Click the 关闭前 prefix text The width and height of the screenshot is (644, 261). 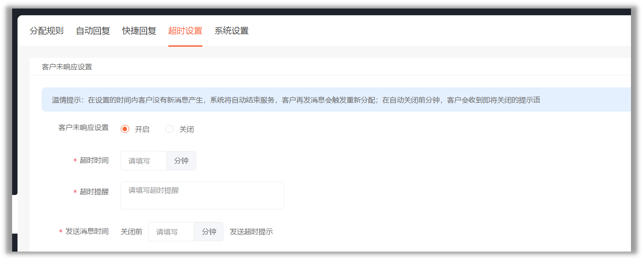(131, 232)
